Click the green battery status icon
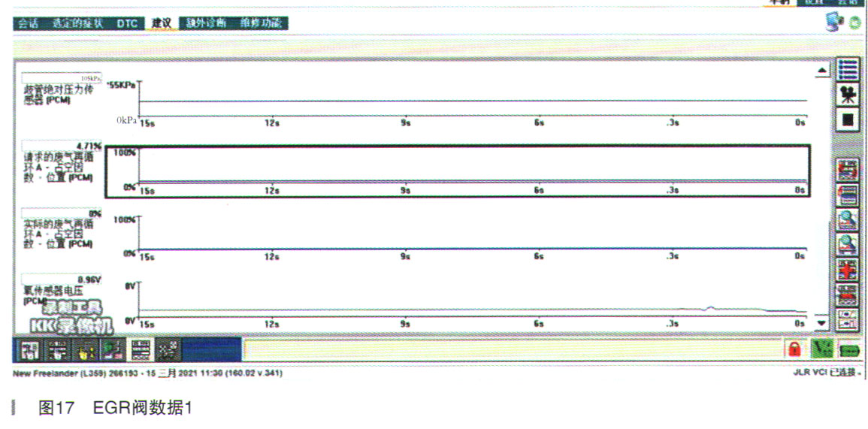This screenshot has width=868, height=429. pos(849,349)
